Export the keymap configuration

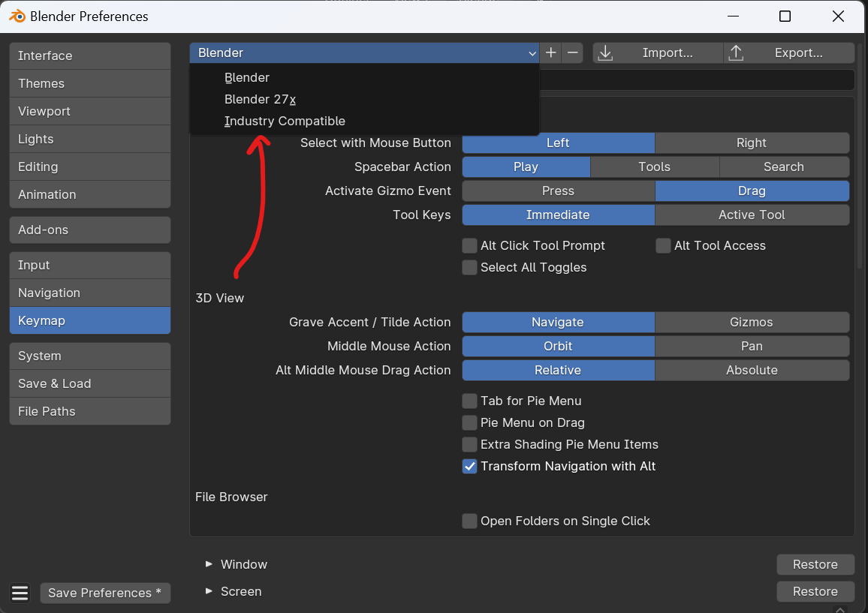coord(789,53)
